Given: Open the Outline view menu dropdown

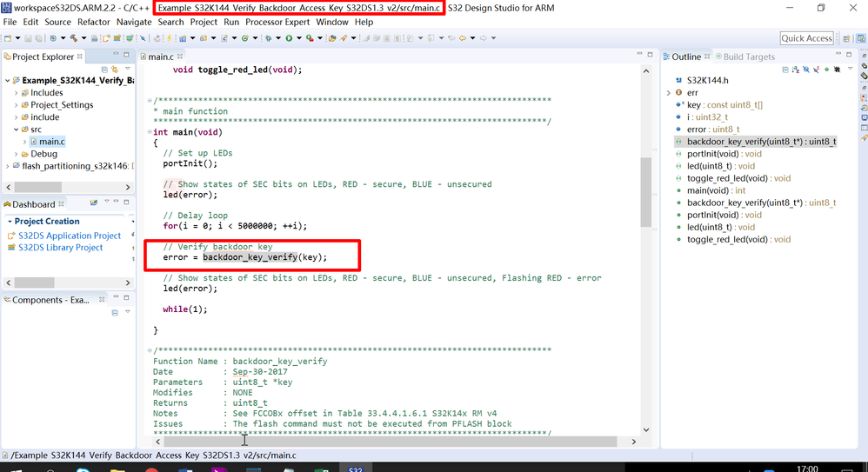Looking at the screenshot, I should tap(851, 69).
